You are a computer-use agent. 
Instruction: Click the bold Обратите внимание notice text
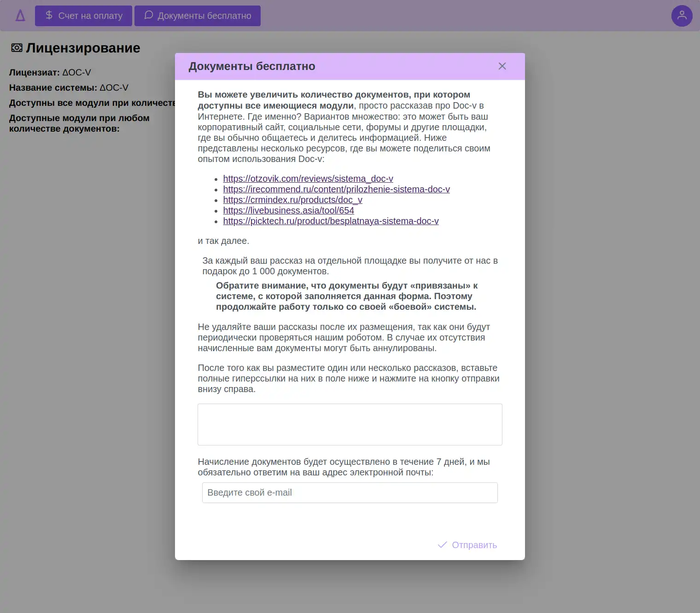pyautogui.click(x=347, y=296)
